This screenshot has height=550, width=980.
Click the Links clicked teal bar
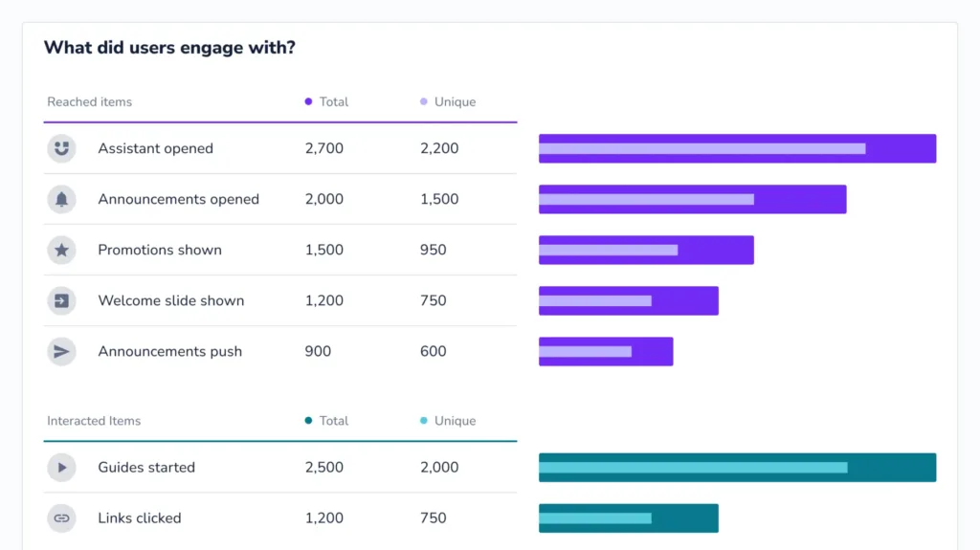(x=629, y=518)
